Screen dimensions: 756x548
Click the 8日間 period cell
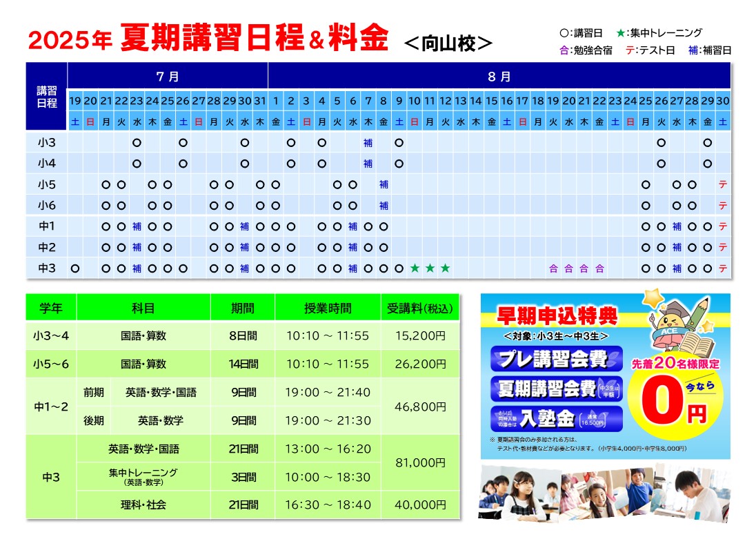(x=243, y=335)
